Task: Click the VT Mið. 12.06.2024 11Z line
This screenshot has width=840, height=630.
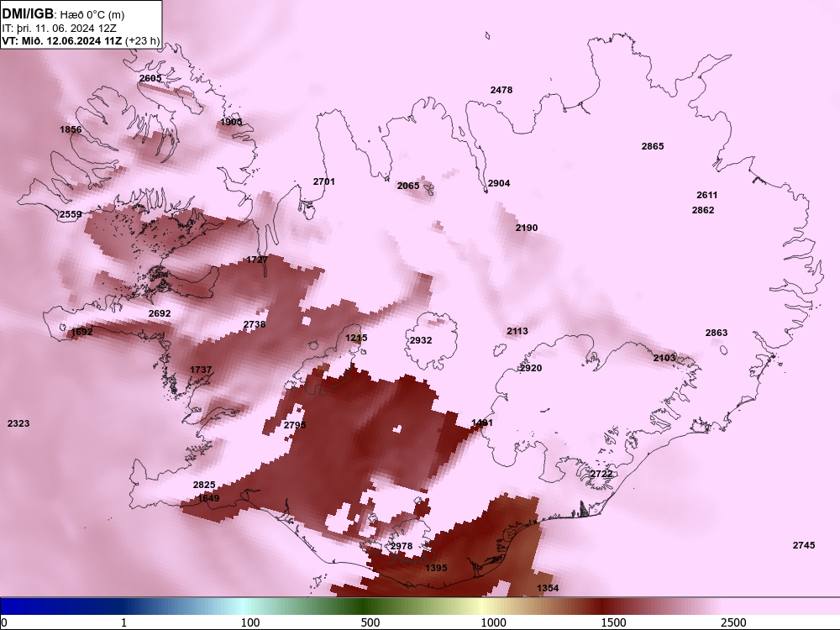Action: click(81, 40)
